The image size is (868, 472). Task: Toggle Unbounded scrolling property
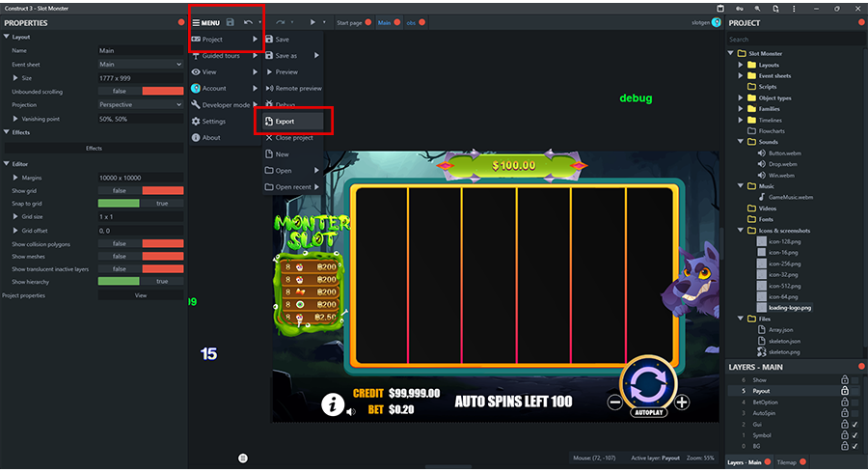[141, 91]
